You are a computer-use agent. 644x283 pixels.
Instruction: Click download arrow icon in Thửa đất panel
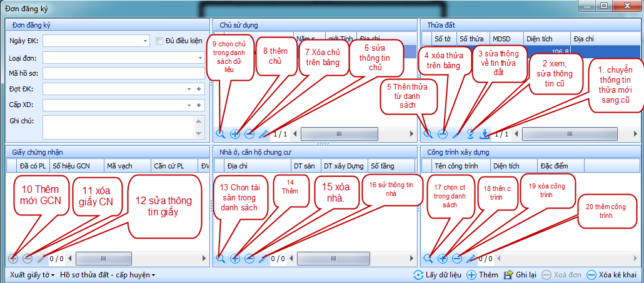484,133
